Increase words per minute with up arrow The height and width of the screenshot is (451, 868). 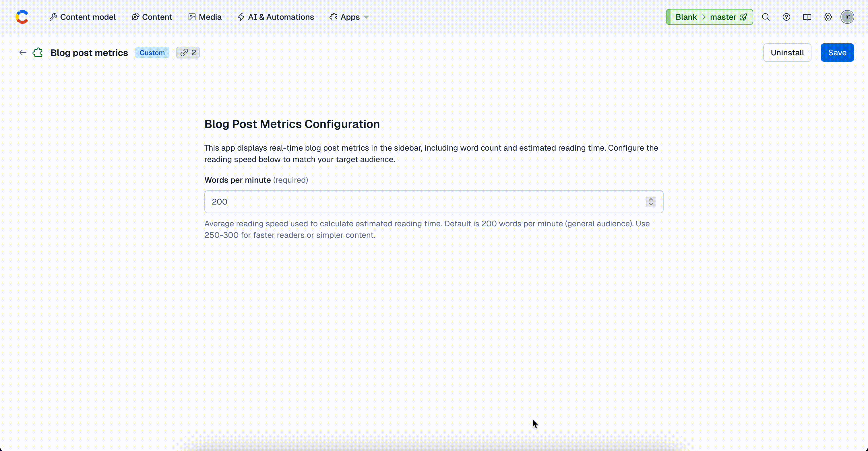651,199
